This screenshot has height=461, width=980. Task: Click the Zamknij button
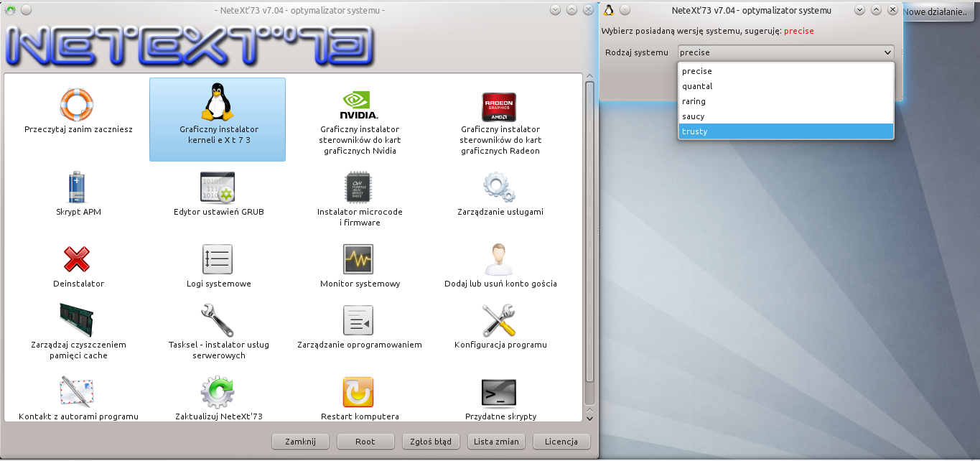tap(301, 442)
